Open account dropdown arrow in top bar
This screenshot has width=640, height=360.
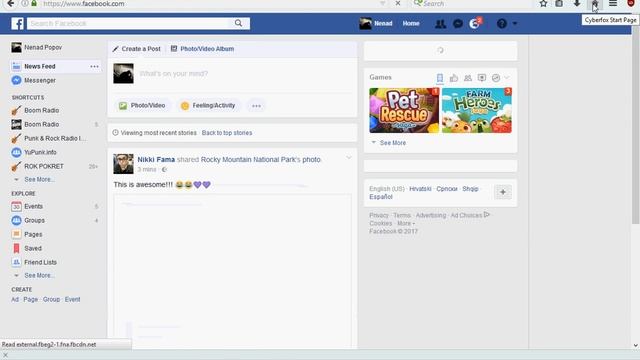point(515,24)
